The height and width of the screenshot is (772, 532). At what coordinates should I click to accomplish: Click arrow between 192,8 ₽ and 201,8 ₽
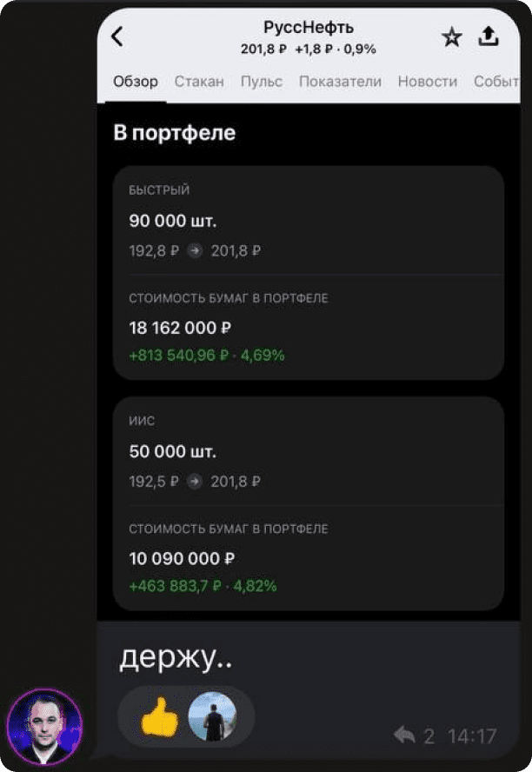coord(196,251)
